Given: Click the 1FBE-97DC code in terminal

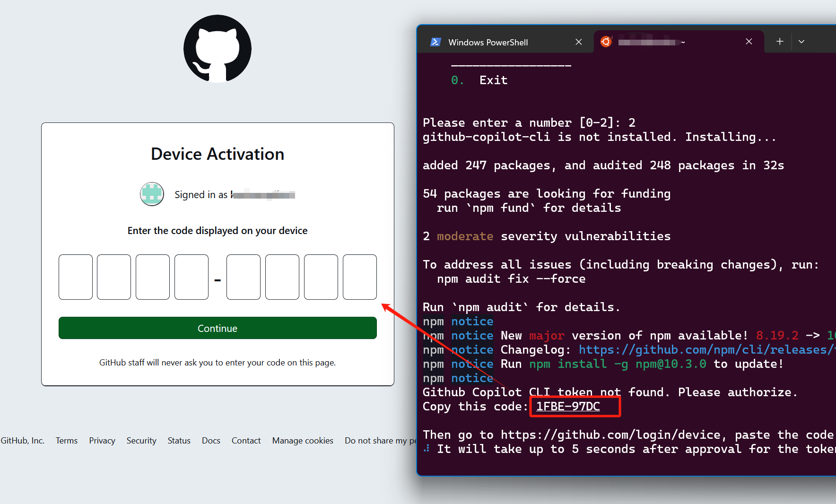Looking at the screenshot, I should pyautogui.click(x=568, y=407).
